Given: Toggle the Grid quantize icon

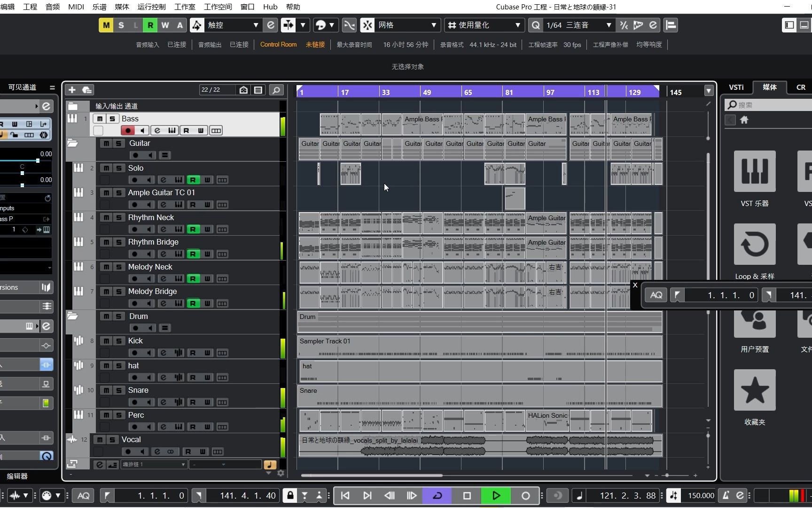Looking at the screenshot, I should tap(452, 25).
